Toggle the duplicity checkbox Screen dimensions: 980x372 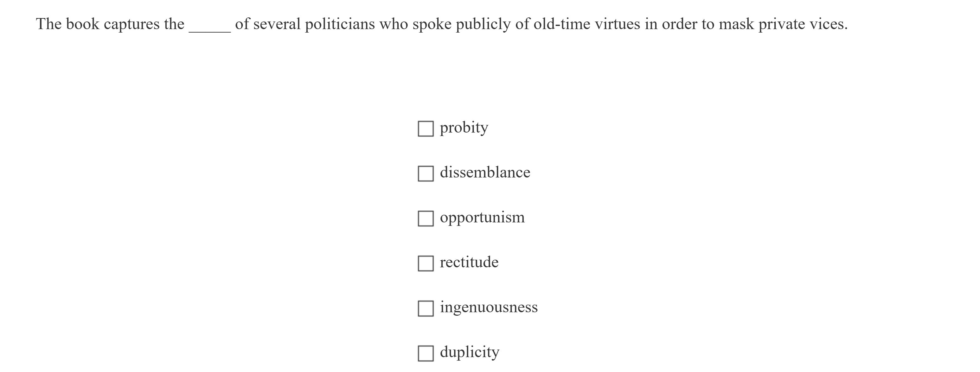(425, 353)
